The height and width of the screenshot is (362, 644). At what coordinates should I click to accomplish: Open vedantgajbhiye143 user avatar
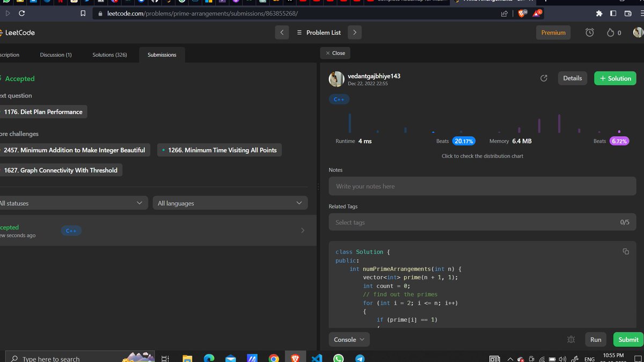point(336,79)
